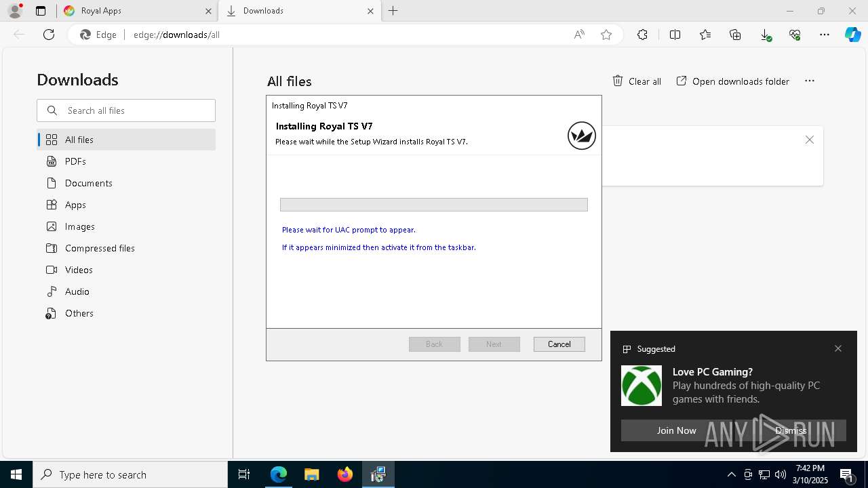Screen dimensions: 868x488
Task: Close the Downloads tab
Action: click(x=370, y=11)
